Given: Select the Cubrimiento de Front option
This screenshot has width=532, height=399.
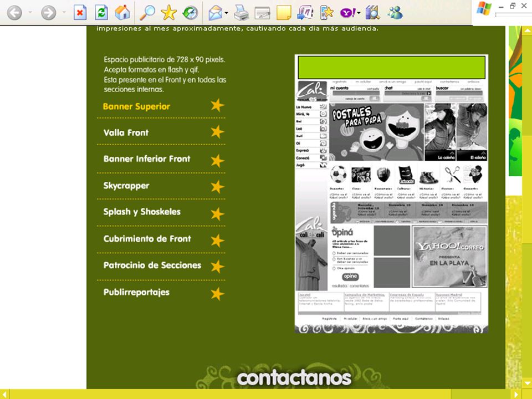Looking at the screenshot, I should pyautogui.click(x=147, y=239).
